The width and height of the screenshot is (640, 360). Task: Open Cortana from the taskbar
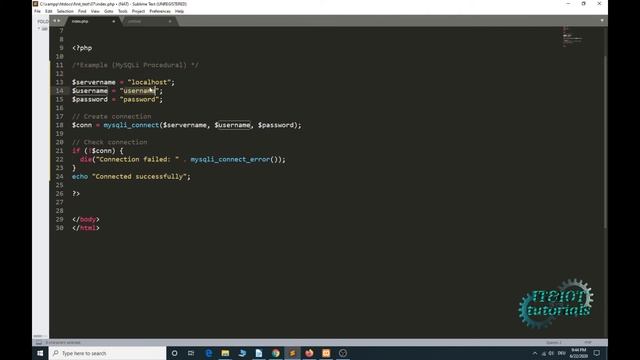[174, 353]
